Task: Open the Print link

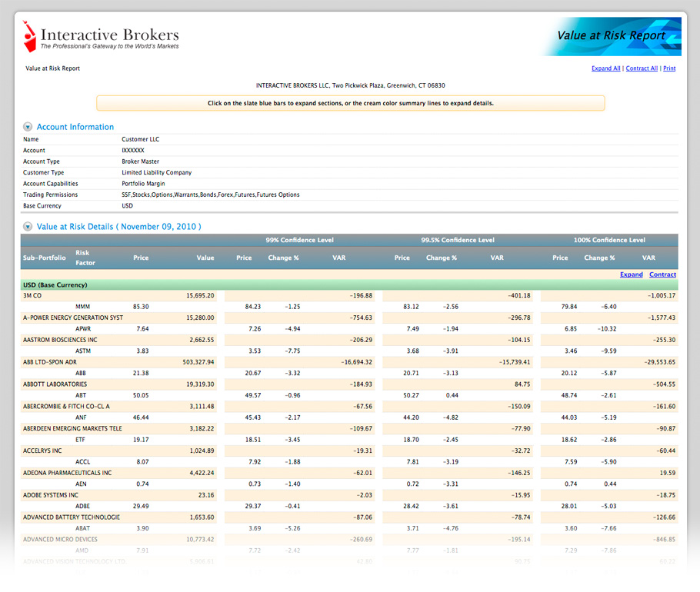Action: tap(669, 68)
